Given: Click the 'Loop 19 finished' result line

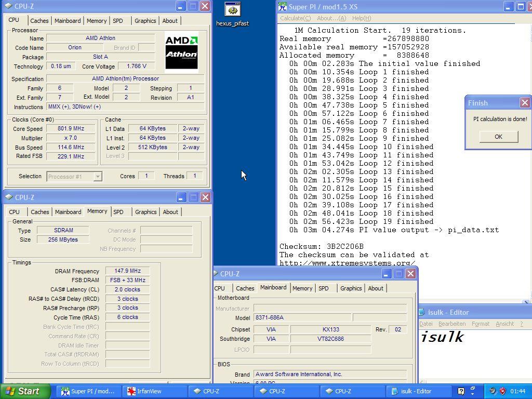Looking at the screenshot, I should 362,221.
